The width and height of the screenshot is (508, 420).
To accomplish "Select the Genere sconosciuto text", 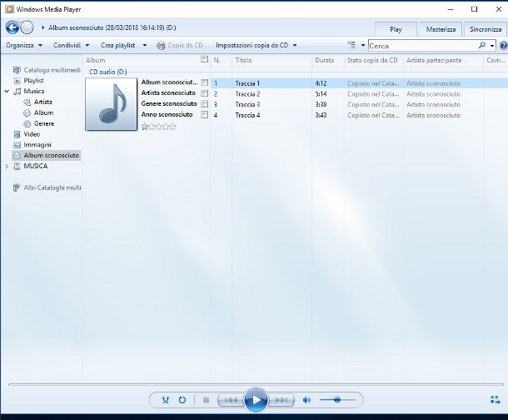I will (x=169, y=103).
